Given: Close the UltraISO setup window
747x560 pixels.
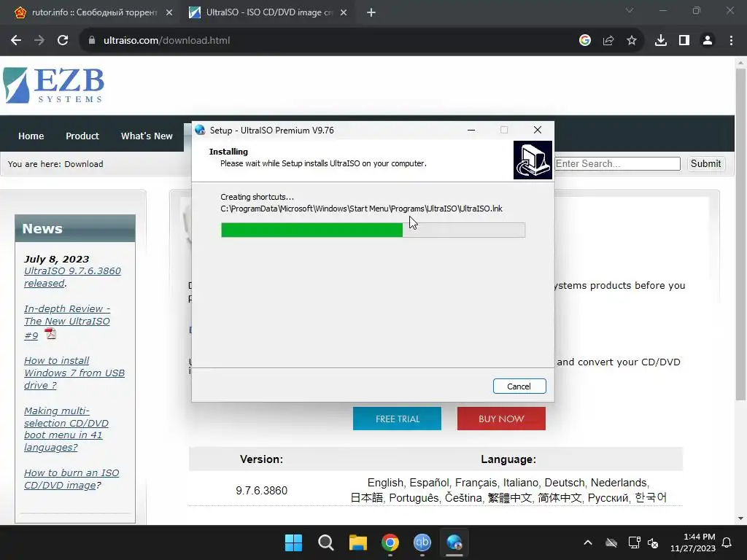Looking at the screenshot, I should 538,130.
